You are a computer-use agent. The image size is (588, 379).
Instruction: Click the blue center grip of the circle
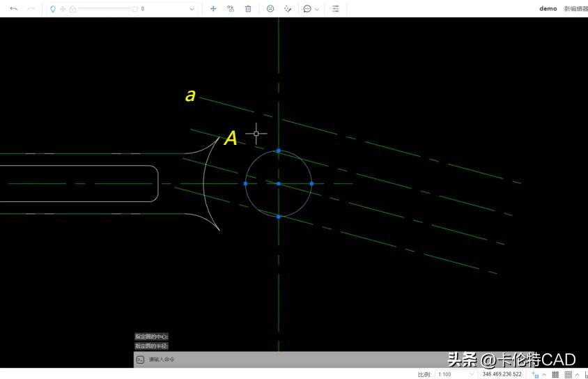278,184
